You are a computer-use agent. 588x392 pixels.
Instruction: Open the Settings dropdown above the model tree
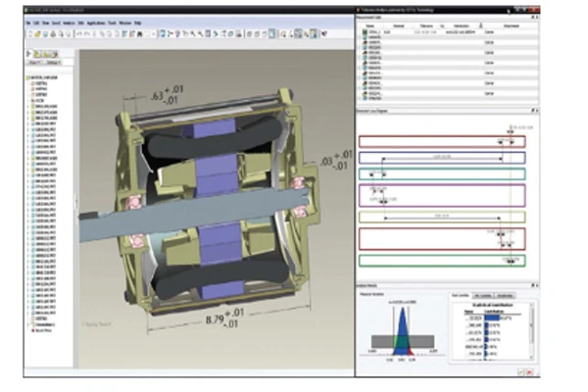[52, 63]
